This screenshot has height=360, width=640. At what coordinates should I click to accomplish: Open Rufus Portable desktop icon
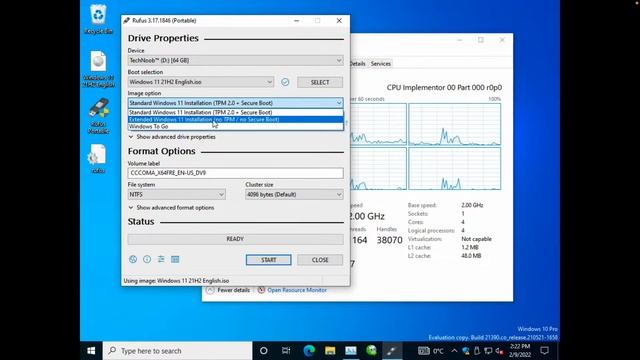[98, 116]
